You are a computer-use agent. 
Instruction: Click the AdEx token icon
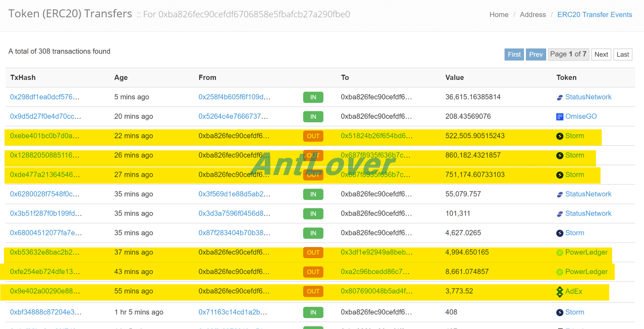tap(559, 292)
